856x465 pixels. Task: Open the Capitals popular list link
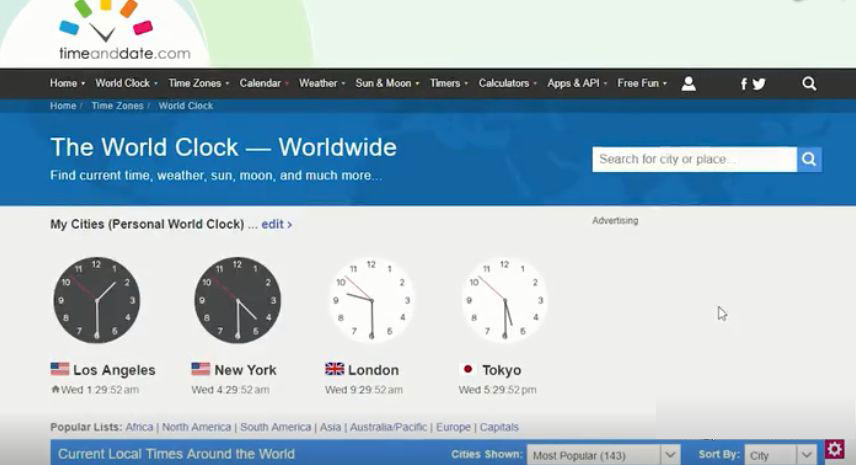pos(499,427)
